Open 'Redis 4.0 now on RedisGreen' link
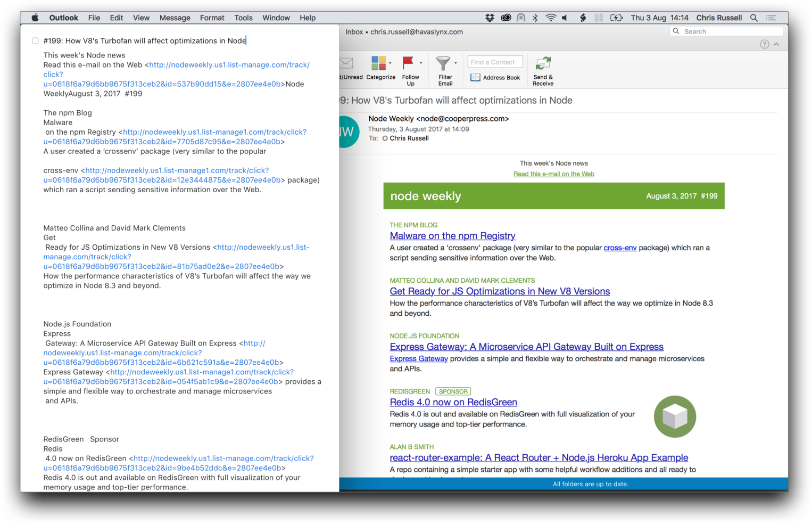812x524 pixels. [x=453, y=403]
